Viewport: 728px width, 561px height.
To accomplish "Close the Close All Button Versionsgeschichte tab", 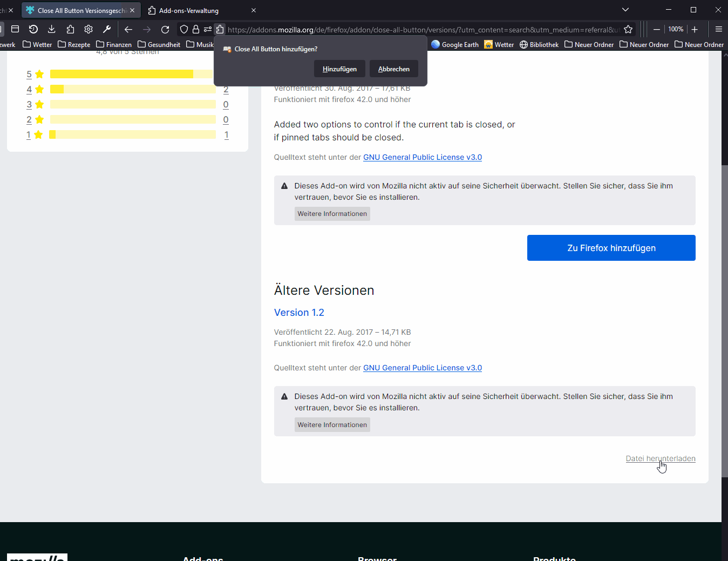I will pyautogui.click(x=132, y=10).
